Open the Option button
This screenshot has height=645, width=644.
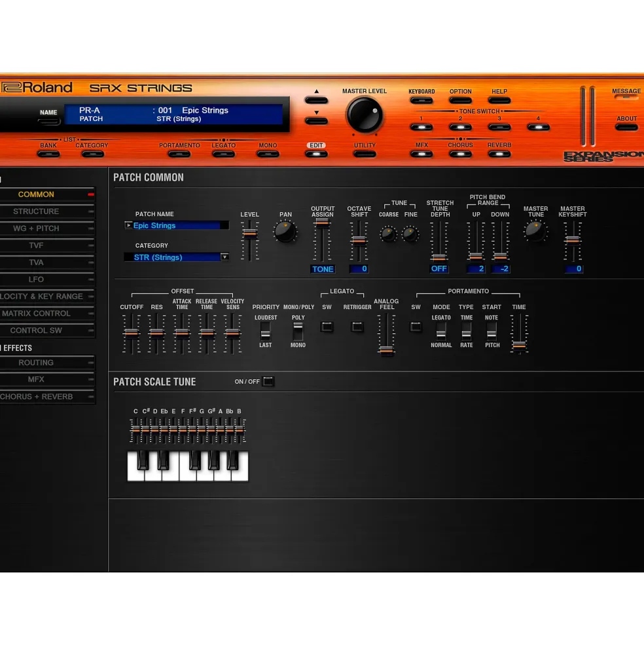pos(460,100)
